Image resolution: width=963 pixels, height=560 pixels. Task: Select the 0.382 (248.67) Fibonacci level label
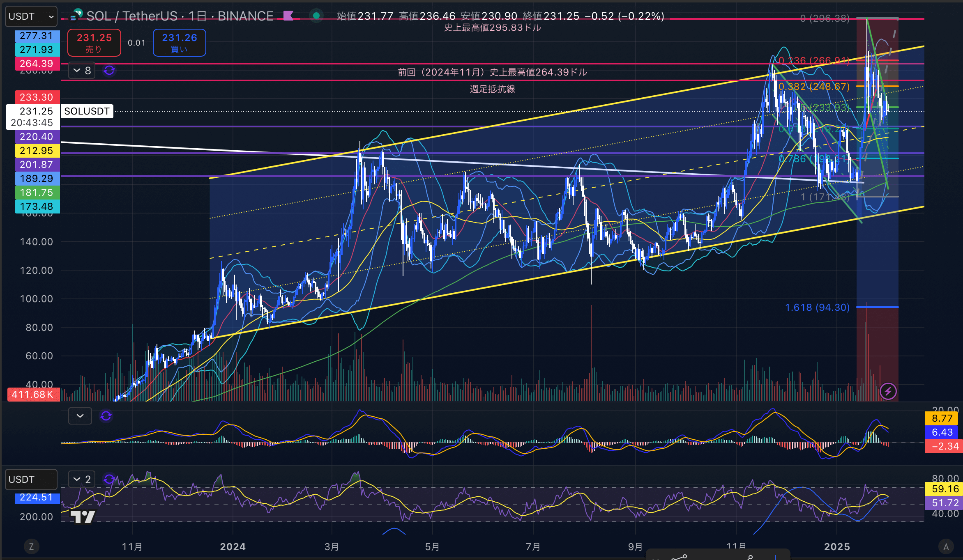[814, 87]
